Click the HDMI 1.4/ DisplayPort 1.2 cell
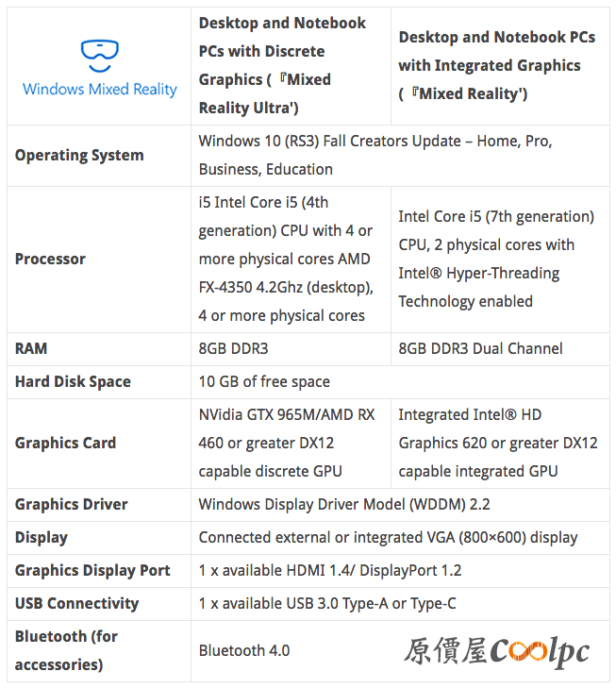616x688 pixels. pyautogui.click(x=400, y=570)
